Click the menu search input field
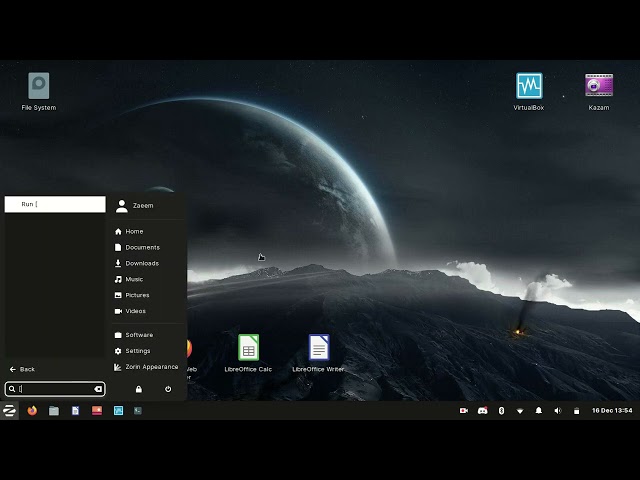Screen dimensions: 640x480 point(55,389)
